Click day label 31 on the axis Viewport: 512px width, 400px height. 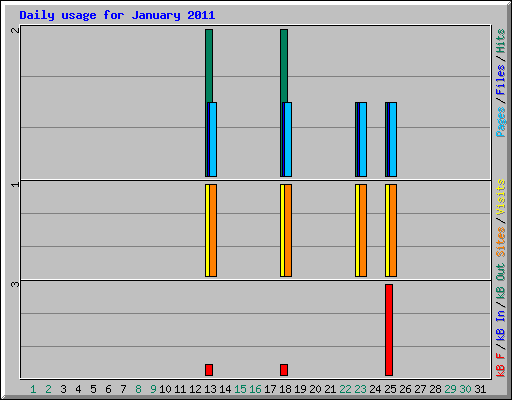[x=480, y=389]
